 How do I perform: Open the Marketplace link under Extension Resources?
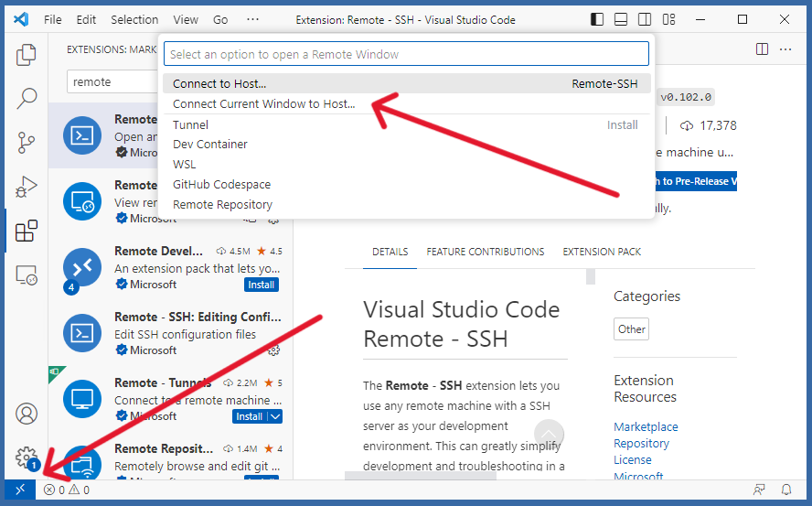(646, 426)
